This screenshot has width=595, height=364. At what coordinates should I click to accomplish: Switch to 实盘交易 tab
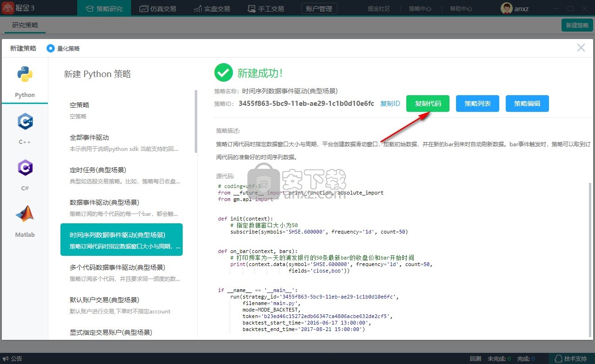212,8
